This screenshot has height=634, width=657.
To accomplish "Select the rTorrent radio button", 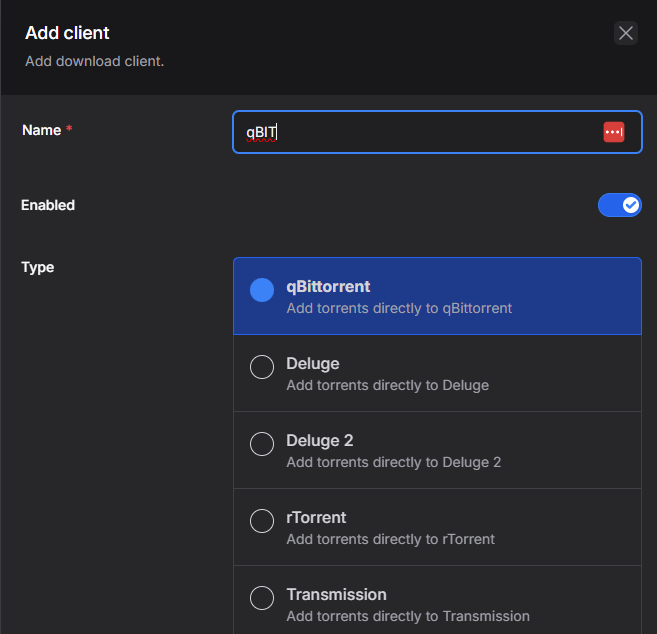I will point(262,521).
